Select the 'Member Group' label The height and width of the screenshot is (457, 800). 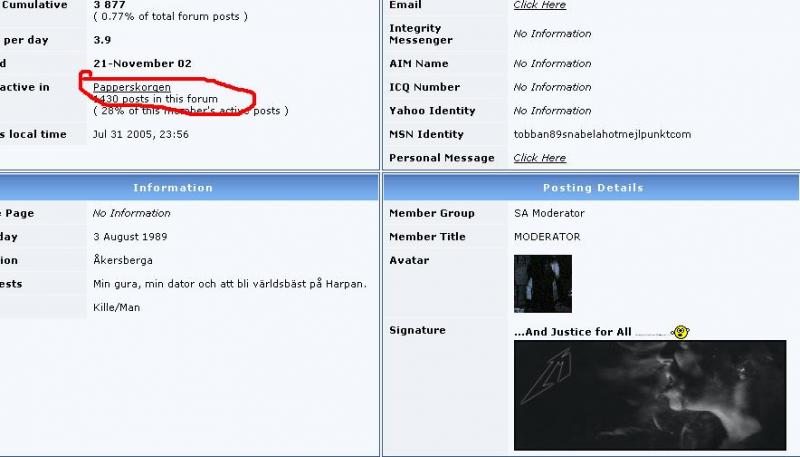[x=432, y=213]
